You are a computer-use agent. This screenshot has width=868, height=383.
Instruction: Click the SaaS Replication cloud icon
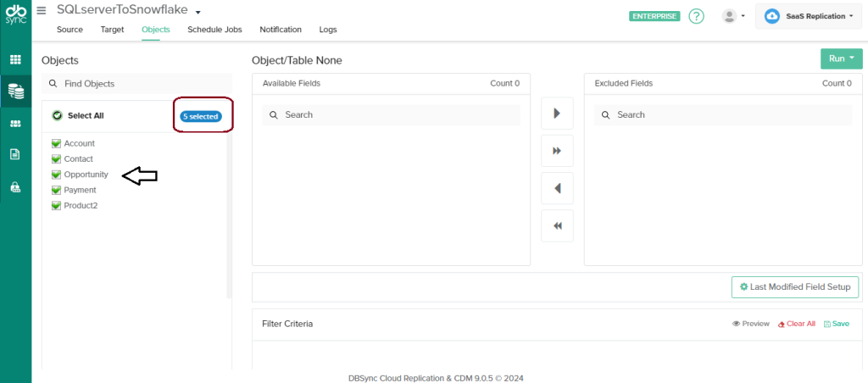[772, 16]
